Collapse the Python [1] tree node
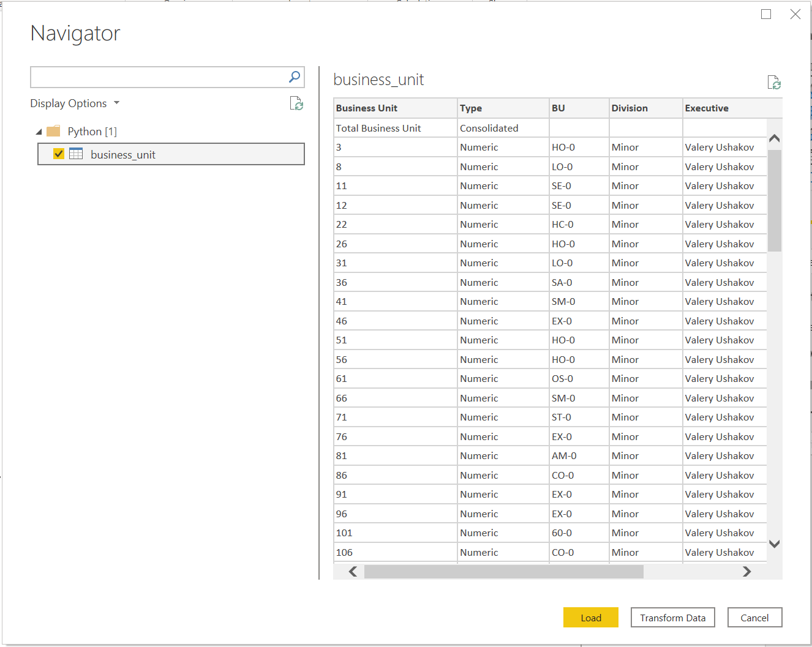The image size is (812, 647). click(39, 132)
